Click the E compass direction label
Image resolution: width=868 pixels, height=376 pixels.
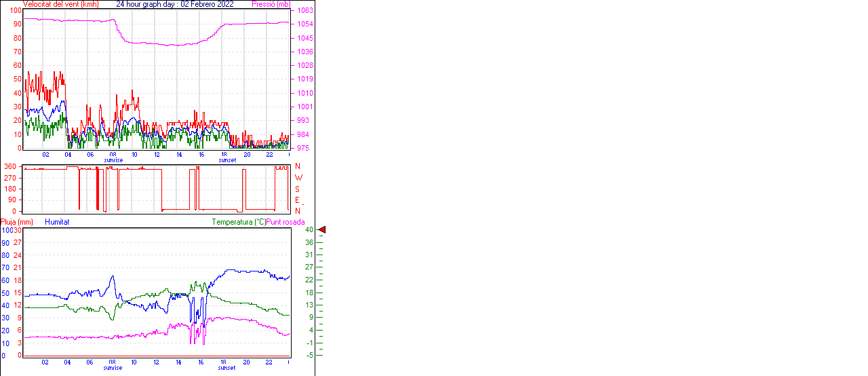coord(298,200)
